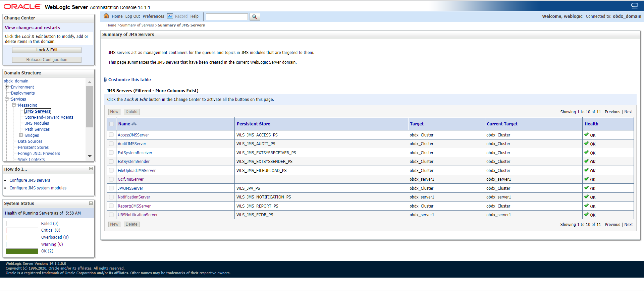This screenshot has height=291, width=644.
Task: Open Configure JMS system modules help link
Action: [38, 188]
